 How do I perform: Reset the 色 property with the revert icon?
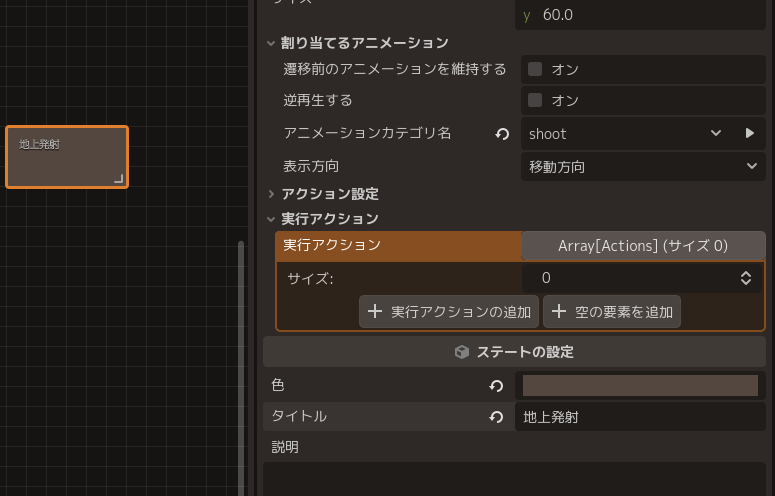496,386
